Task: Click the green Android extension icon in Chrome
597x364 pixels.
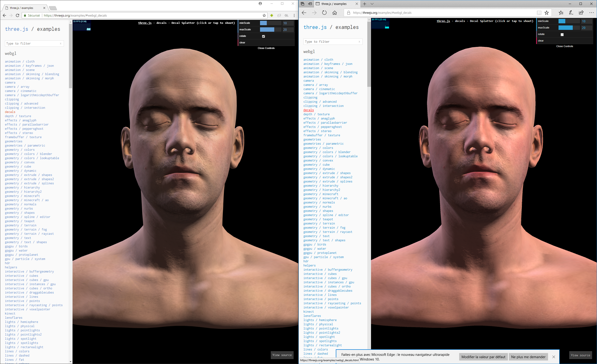Action: tap(272, 15)
